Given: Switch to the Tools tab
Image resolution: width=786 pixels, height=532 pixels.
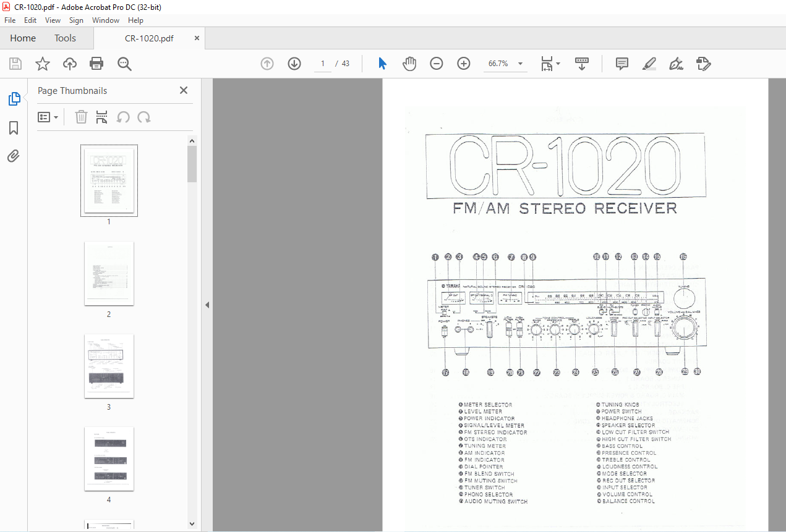Looking at the screenshot, I should [x=65, y=38].
